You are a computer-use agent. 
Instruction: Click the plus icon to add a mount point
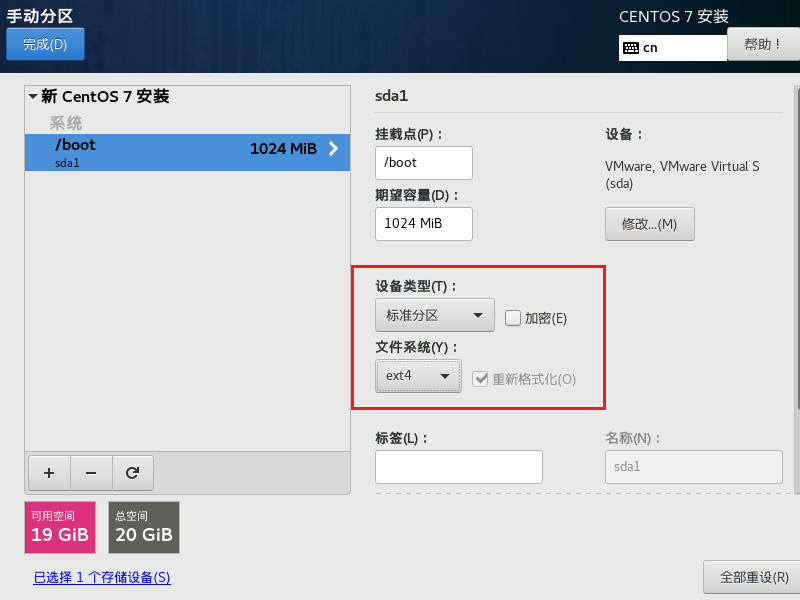click(x=49, y=473)
